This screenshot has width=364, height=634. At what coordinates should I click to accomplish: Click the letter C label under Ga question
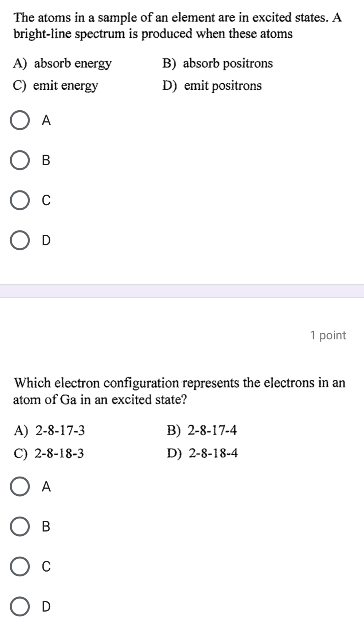(46, 566)
